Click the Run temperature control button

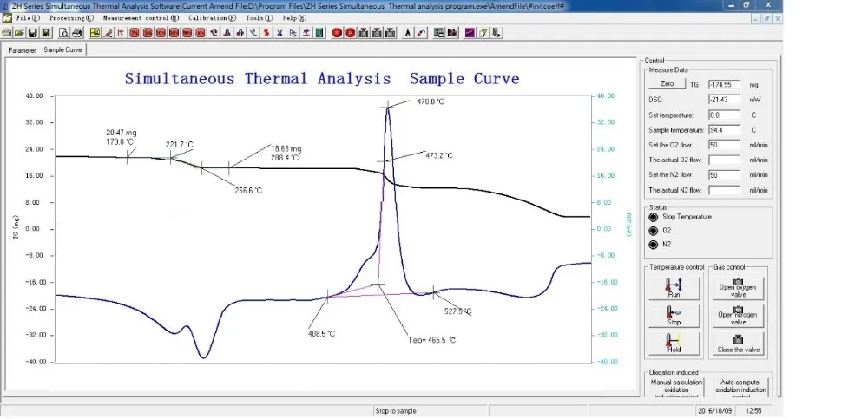(x=674, y=288)
